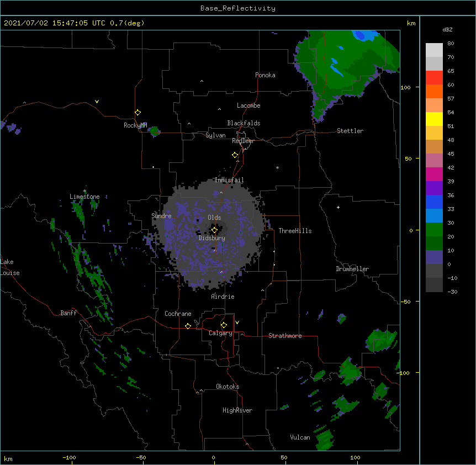Image resolution: width=476 pixels, height=465 pixels.
Task: Click the Drumheller label
Action: click(x=352, y=269)
